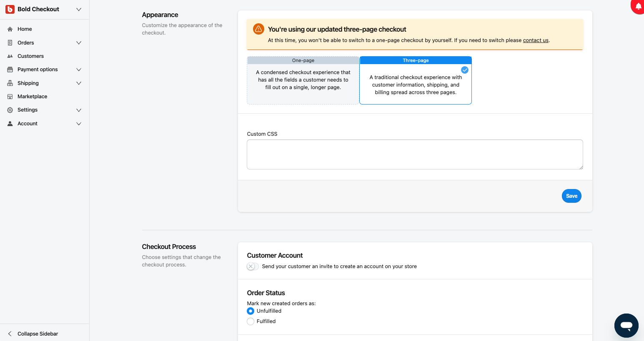Focus the Custom CSS text area
This screenshot has width=644, height=341.
[415, 154]
